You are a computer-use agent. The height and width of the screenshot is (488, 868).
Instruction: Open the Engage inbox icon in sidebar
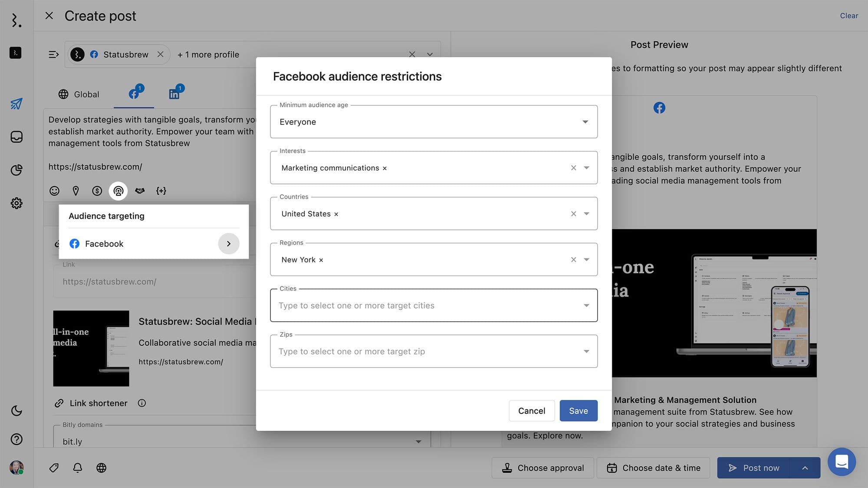pos(16,137)
